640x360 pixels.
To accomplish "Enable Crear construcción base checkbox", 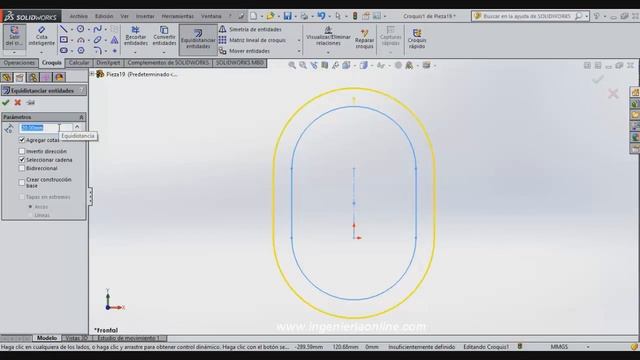I will [22, 182].
